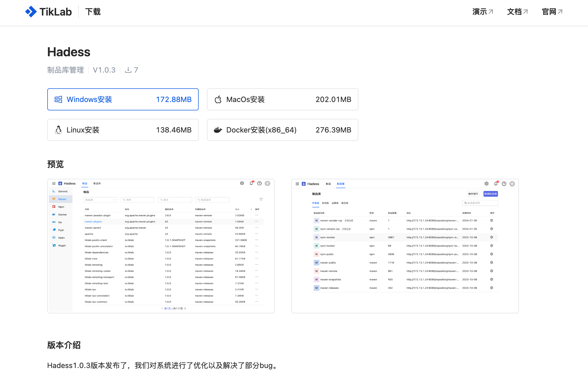
Task: Open the 制品库 filter dropdown
Action: coord(100,200)
